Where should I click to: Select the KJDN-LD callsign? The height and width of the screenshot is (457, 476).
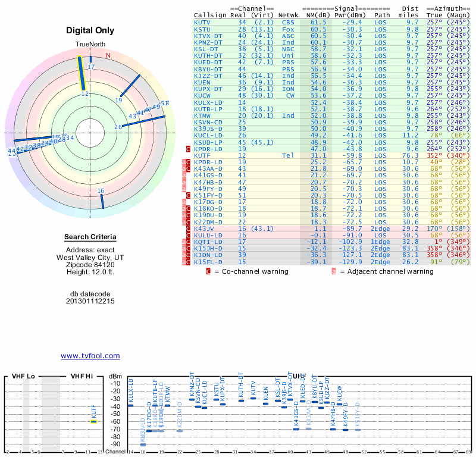[208, 255]
